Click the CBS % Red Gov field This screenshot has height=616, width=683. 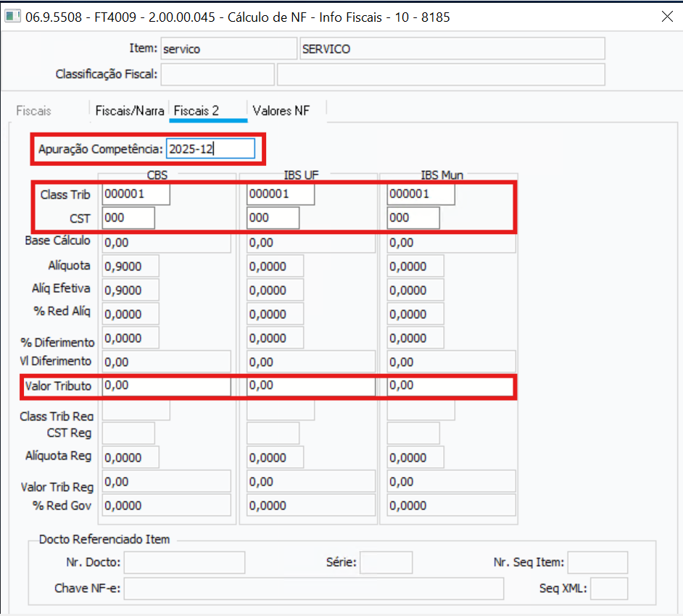point(166,505)
